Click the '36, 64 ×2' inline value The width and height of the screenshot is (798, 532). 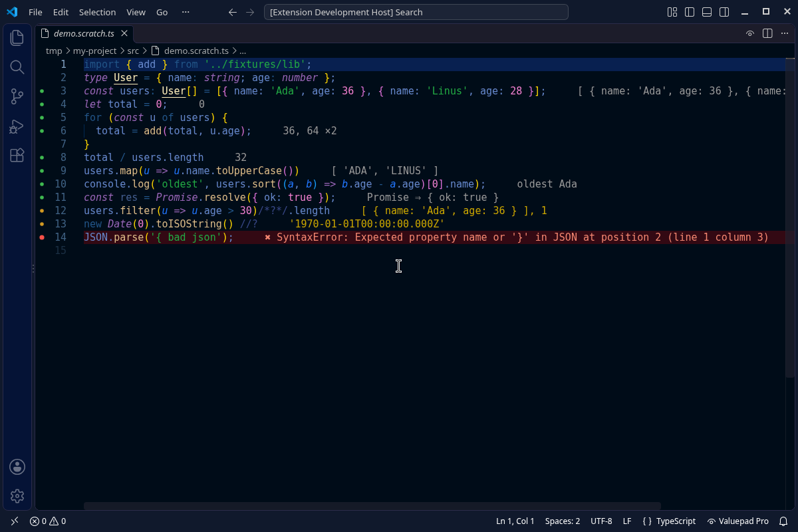(x=310, y=130)
